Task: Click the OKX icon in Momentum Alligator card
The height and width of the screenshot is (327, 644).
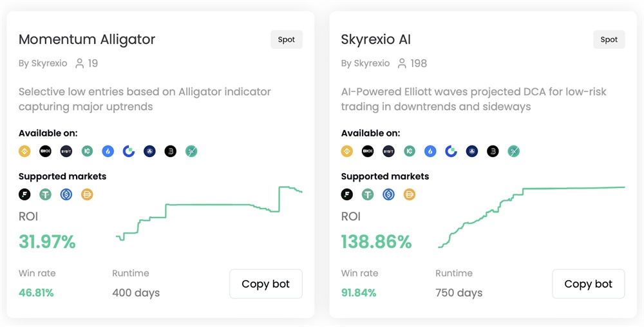Action: tap(46, 151)
